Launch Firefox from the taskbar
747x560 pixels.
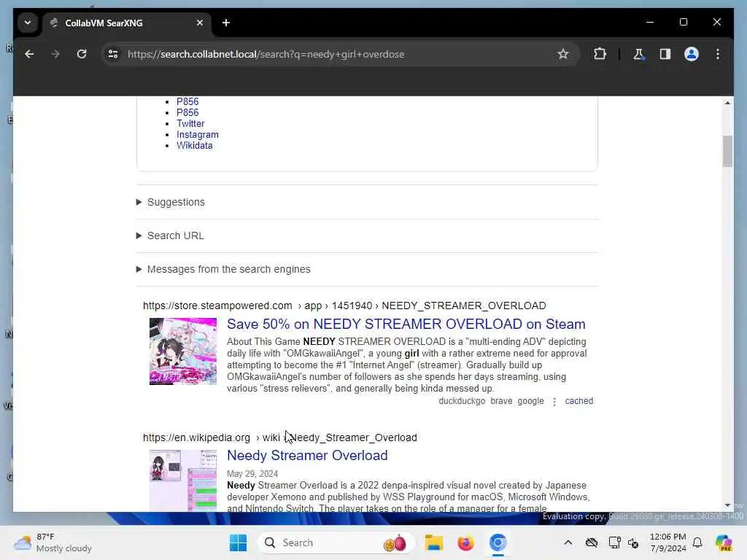(x=465, y=542)
